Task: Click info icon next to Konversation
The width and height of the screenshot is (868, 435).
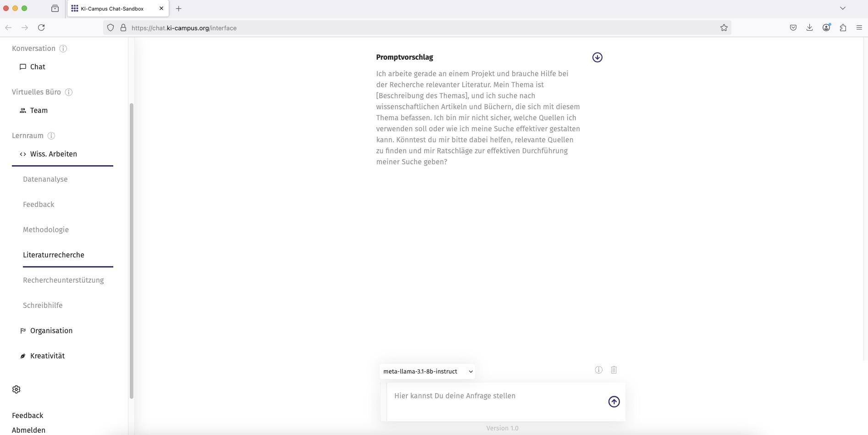Action: [x=63, y=49]
